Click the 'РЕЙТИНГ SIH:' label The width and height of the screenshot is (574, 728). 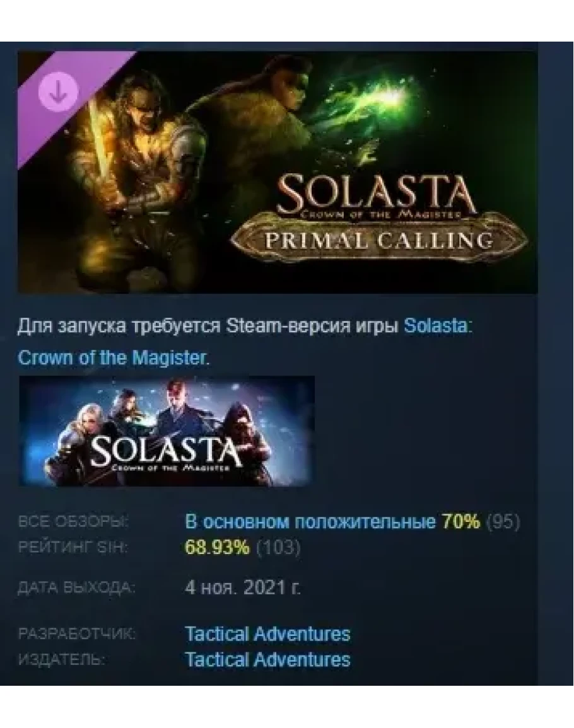[72, 547]
